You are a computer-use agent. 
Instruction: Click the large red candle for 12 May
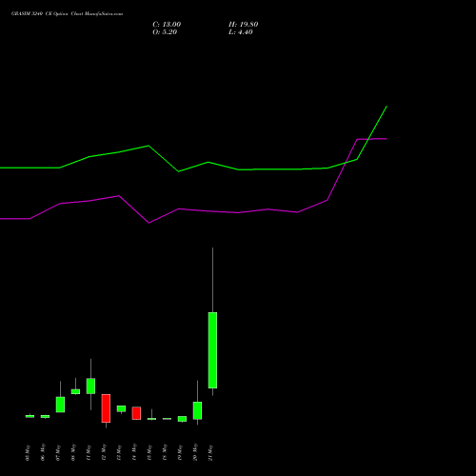point(106,408)
